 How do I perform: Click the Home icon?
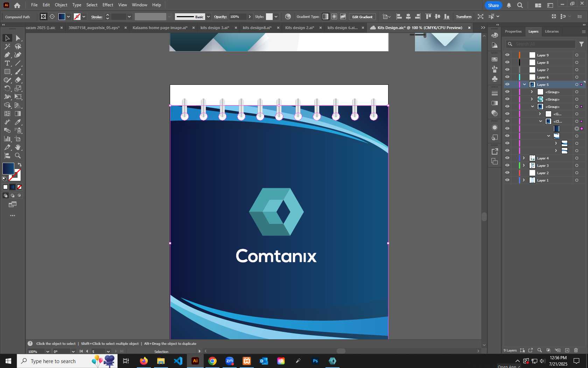coord(17,5)
